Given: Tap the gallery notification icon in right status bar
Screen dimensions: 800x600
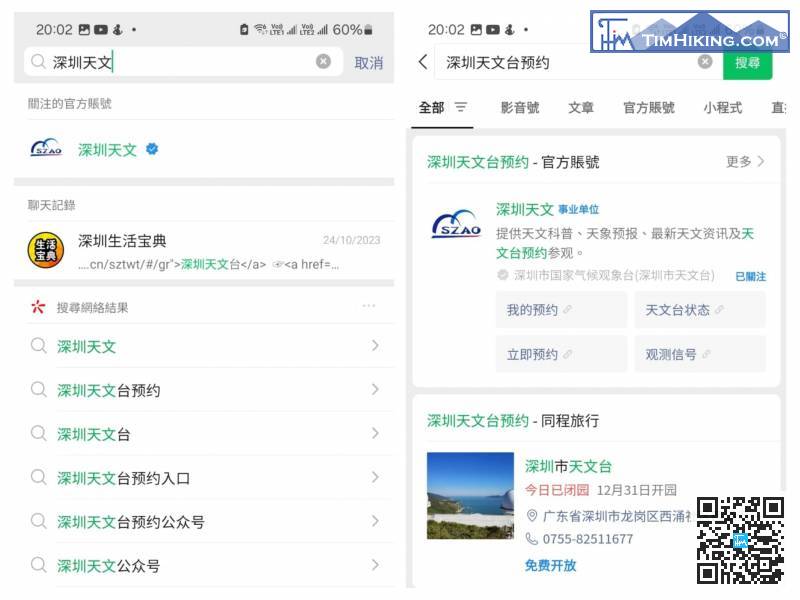Looking at the screenshot, I should click(x=476, y=30).
